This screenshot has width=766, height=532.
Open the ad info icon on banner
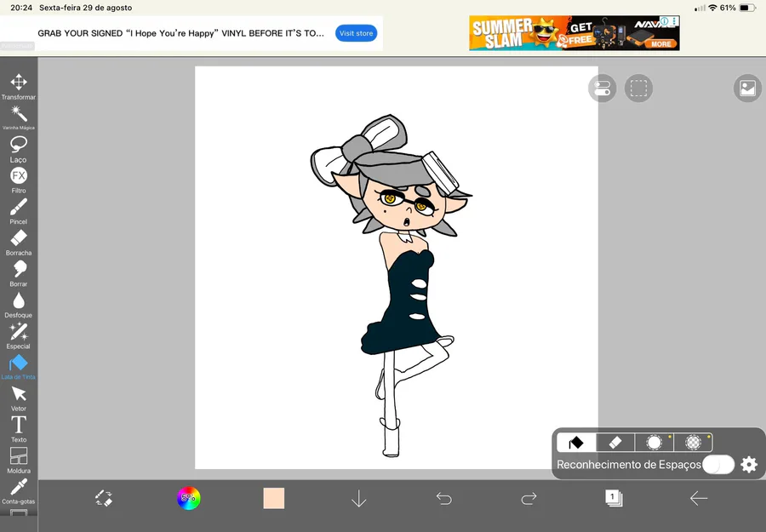coord(665,21)
